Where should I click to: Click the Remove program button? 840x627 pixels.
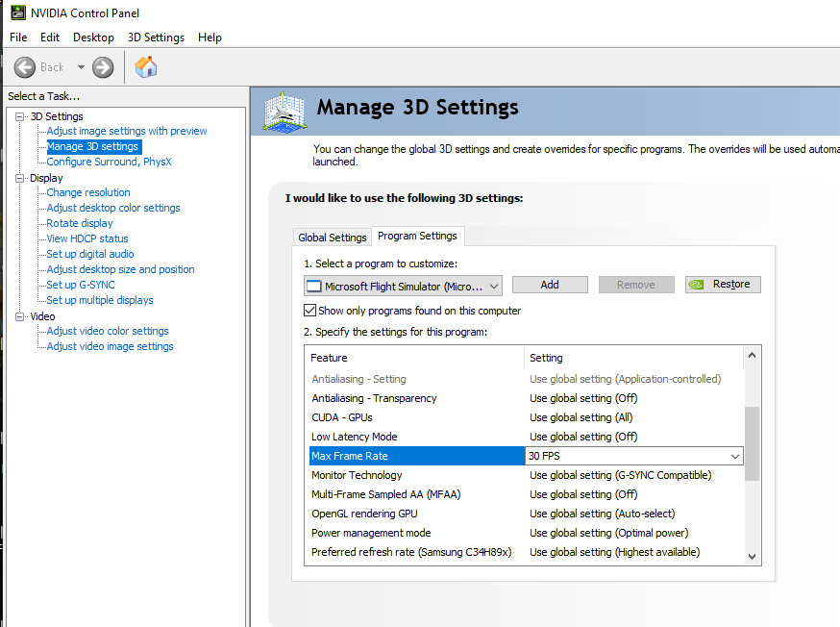coord(636,285)
